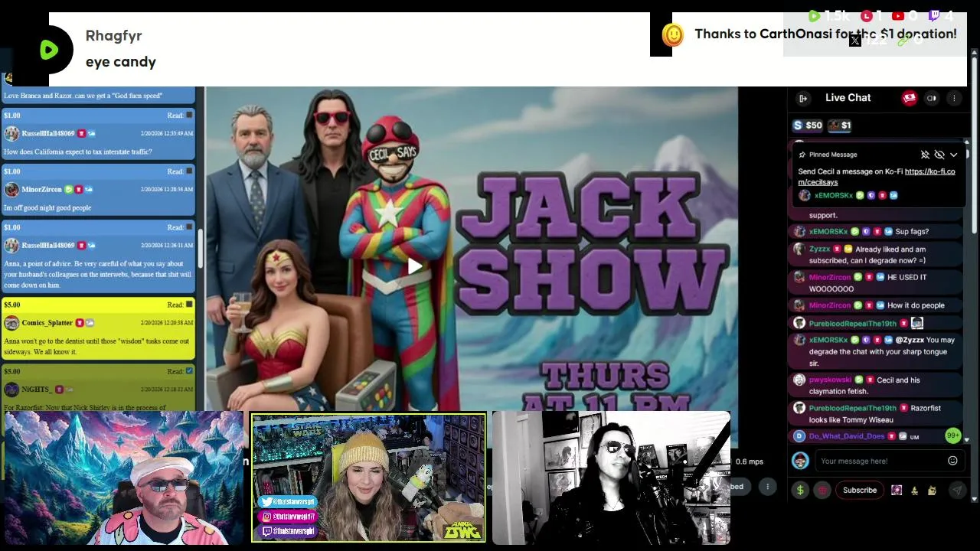Check Read box on MinorZircon message
This screenshot has width=980, height=551.
point(189,171)
